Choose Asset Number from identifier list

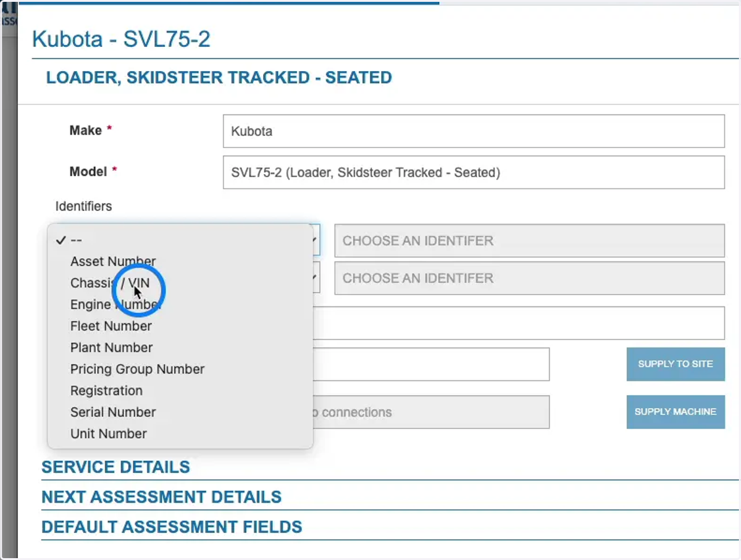click(180, 262)
